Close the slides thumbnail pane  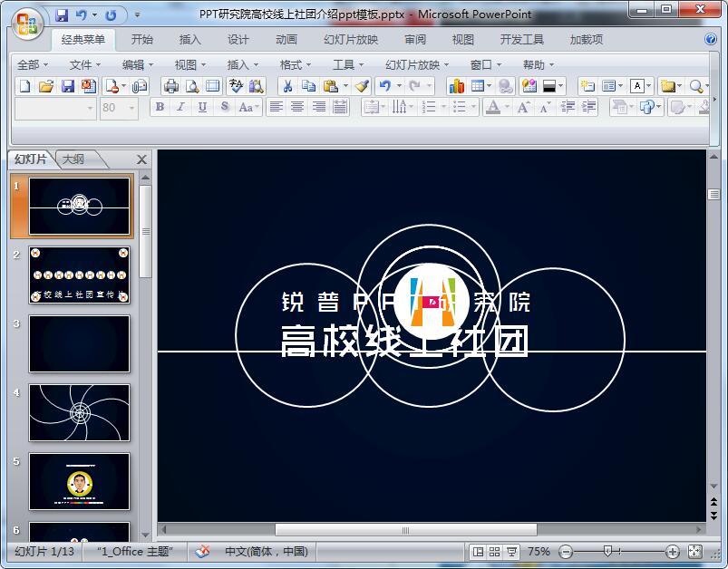click(141, 159)
